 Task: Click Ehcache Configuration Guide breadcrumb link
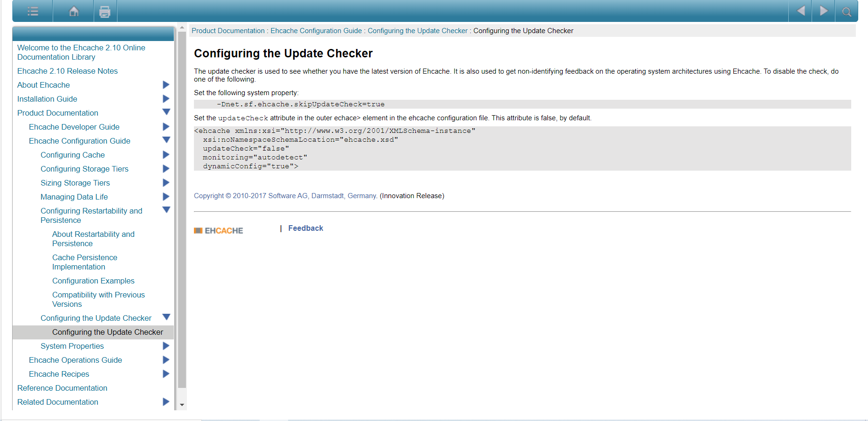pos(316,31)
